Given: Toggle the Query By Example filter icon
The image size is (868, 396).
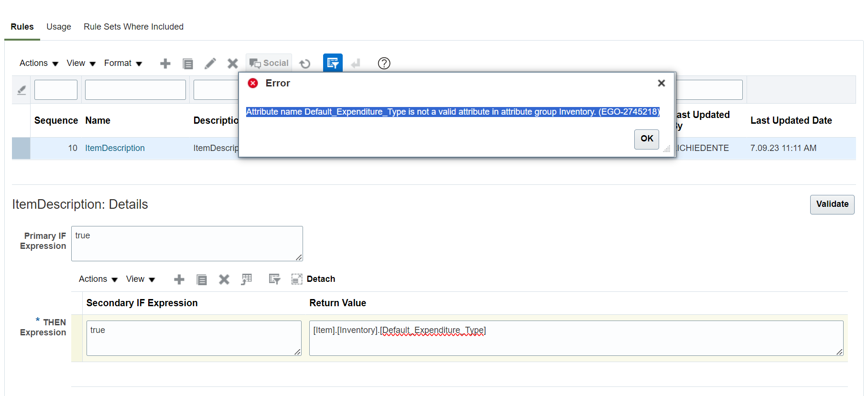Looking at the screenshot, I should [333, 63].
